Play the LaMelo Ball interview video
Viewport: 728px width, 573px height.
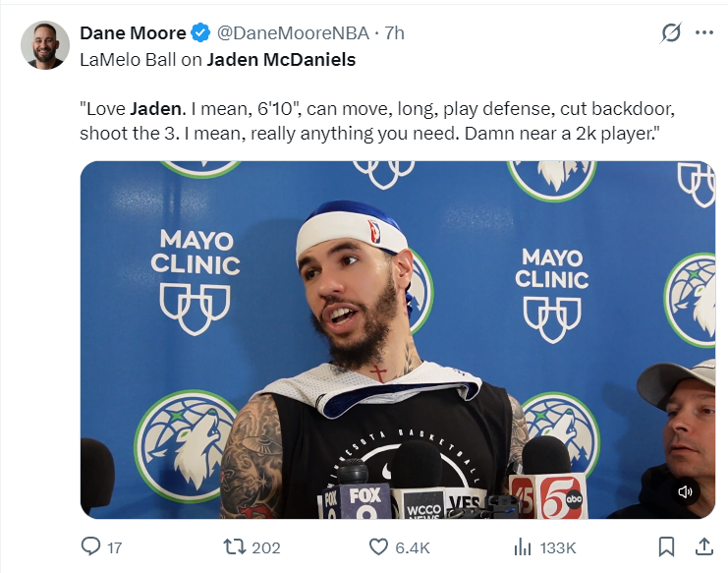click(x=398, y=340)
